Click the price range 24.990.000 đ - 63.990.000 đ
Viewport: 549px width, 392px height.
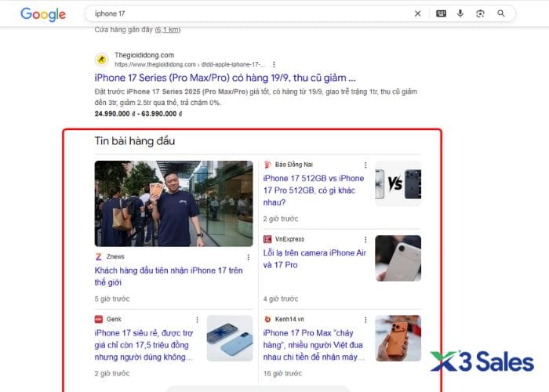pyautogui.click(x=138, y=114)
